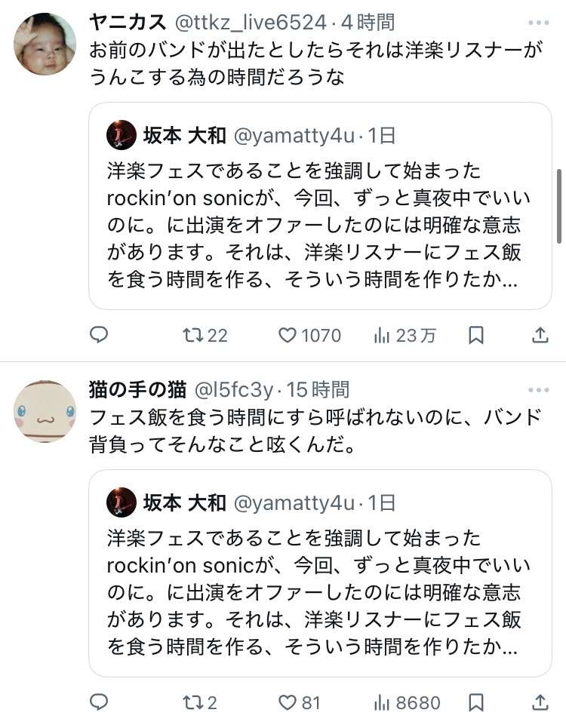
Task: Share ヤニカス's tweet
Action: pos(540,335)
